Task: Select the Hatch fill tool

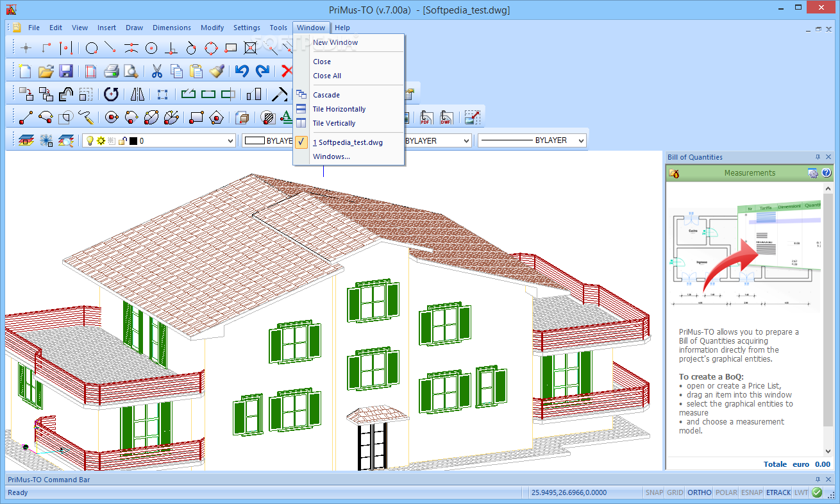Action: 268,117
